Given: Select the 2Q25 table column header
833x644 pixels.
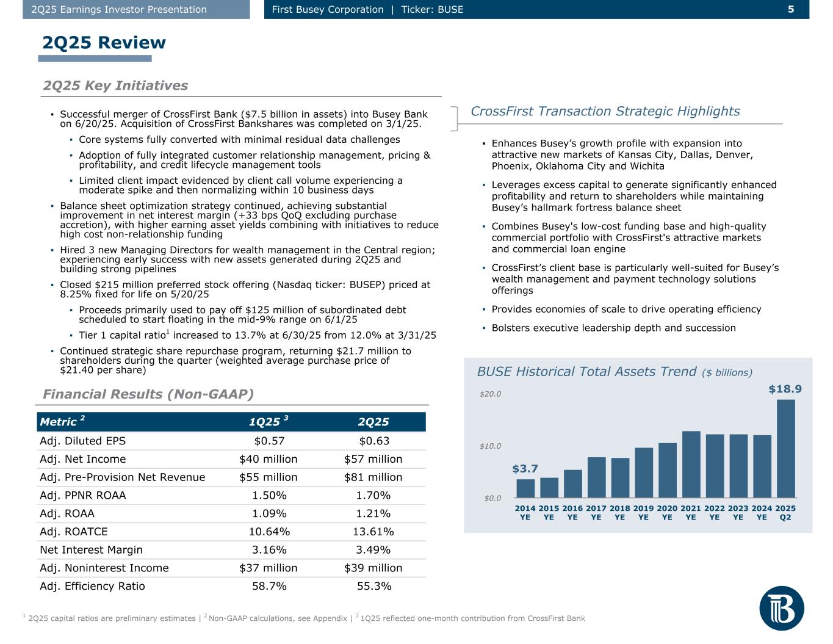Looking at the screenshot, I should (x=373, y=422).
